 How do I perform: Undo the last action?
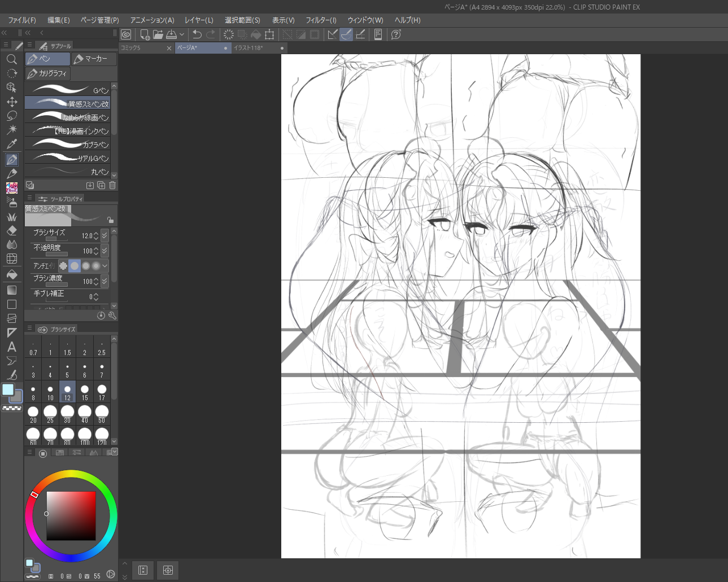click(x=197, y=34)
